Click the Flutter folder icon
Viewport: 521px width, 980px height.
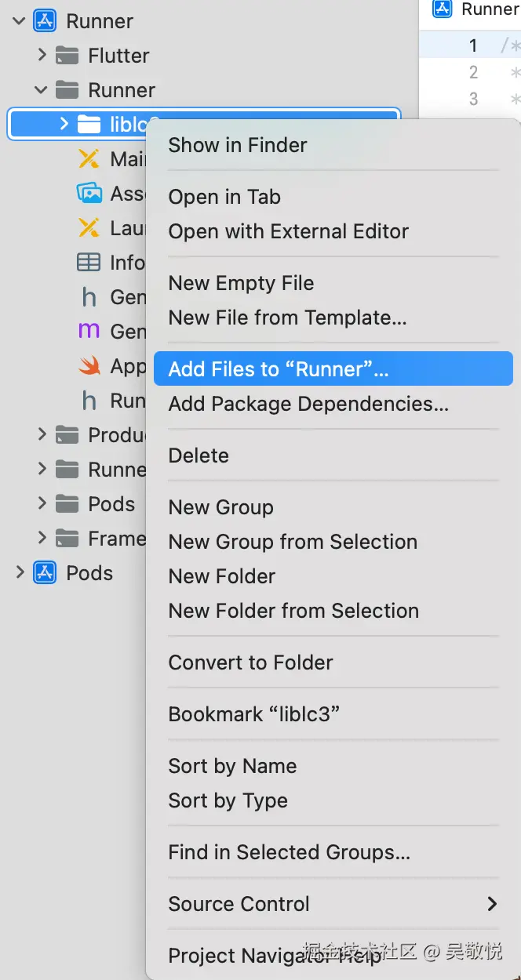[x=67, y=56]
